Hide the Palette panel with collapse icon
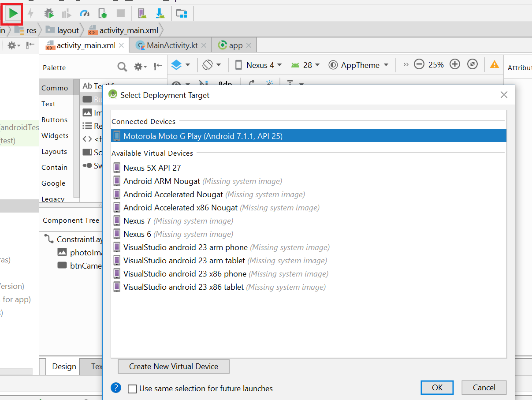The width and height of the screenshot is (532, 400). click(158, 67)
